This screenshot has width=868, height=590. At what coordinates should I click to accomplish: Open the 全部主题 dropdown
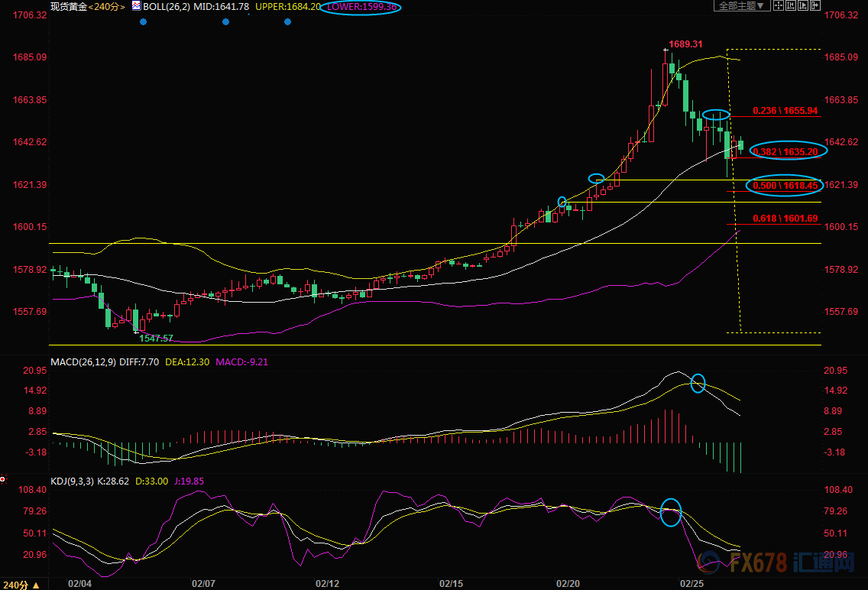742,5
